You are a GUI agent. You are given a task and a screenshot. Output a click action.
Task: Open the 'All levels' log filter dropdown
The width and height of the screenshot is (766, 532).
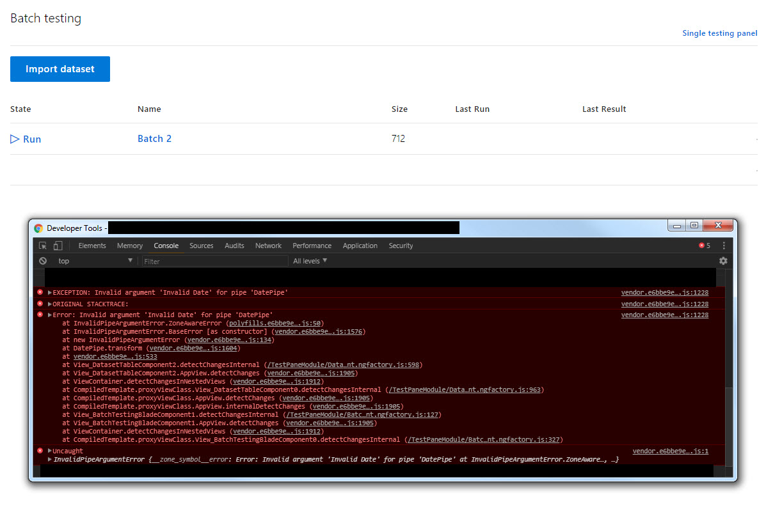coord(310,261)
